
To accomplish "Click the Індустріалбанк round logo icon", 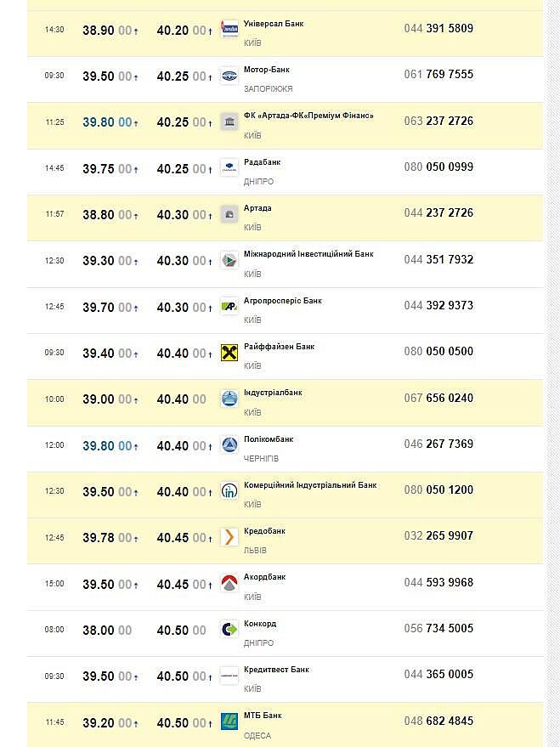I will point(229,399).
